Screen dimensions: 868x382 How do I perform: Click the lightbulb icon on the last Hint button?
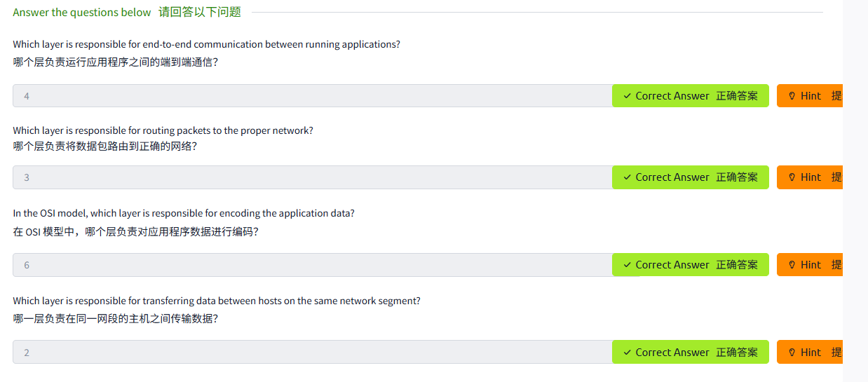click(x=792, y=353)
